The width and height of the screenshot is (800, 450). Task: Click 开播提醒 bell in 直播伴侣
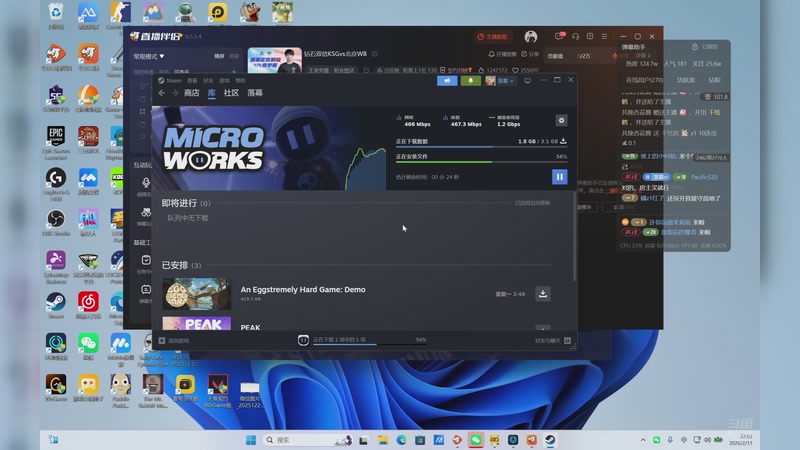tap(502, 54)
